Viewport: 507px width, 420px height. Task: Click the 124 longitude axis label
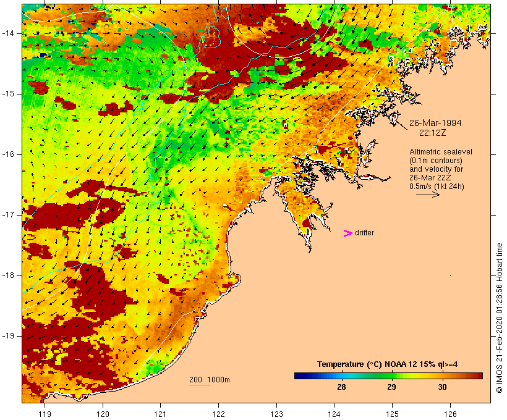[x=334, y=414]
